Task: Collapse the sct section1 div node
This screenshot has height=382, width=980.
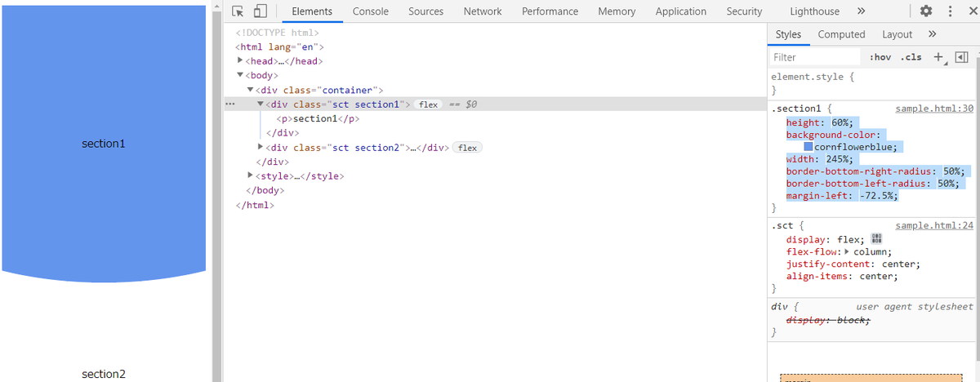Action: click(x=261, y=104)
